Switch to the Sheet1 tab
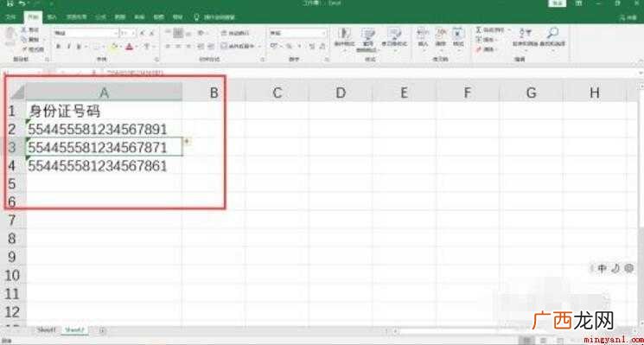Viewport: 644px width, 345px height. tap(45, 329)
